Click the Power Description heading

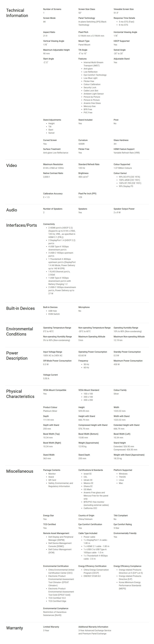coord(17,356)
